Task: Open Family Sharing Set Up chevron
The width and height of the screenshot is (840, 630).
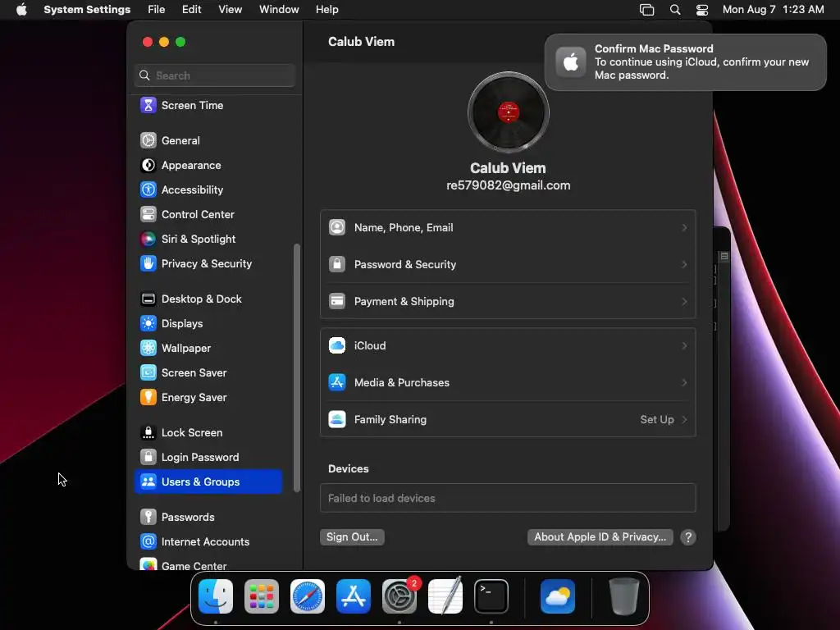Action: (684, 419)
